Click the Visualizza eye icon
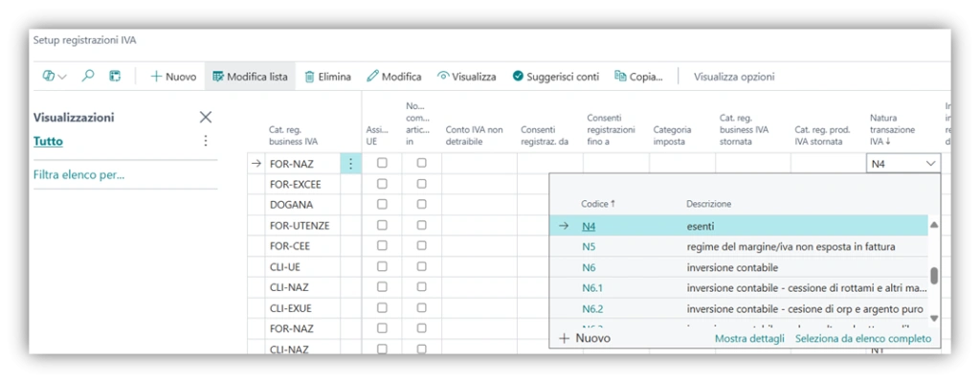This screenshot has height=383, width=980. [x=443, y=77]
